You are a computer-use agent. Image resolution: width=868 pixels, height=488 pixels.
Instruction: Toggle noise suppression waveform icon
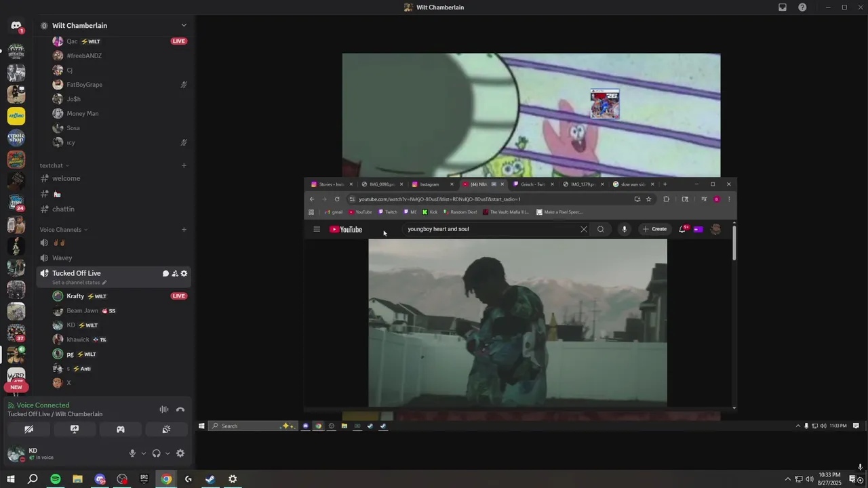tap(163, 409)
